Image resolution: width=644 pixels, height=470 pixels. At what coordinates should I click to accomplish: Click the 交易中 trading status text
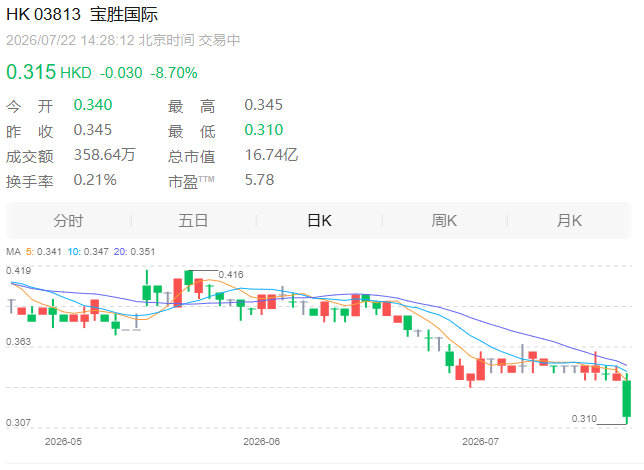point(219,40)
